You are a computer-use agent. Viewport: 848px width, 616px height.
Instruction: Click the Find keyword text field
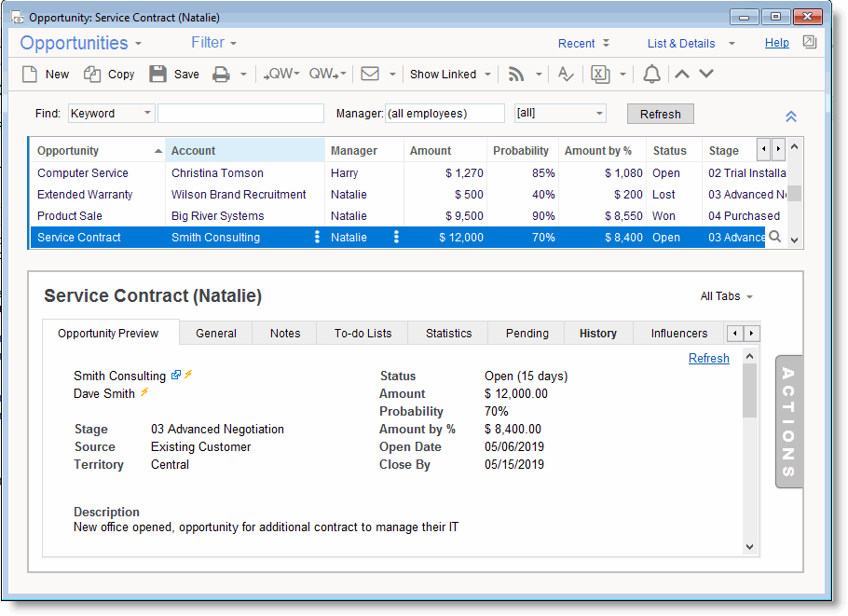pyautogui.click(x=240, y=114)
